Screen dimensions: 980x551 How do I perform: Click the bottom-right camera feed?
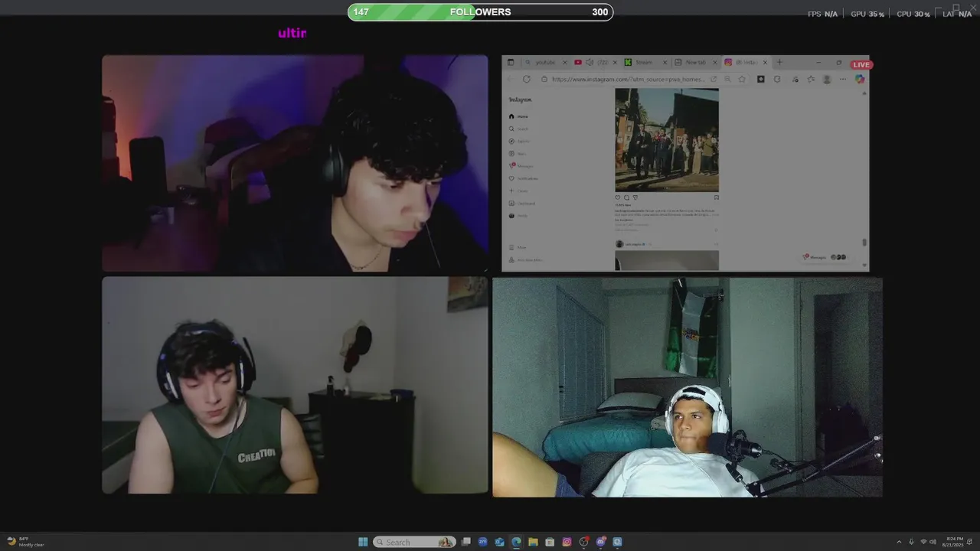click(x=687, y=387)
